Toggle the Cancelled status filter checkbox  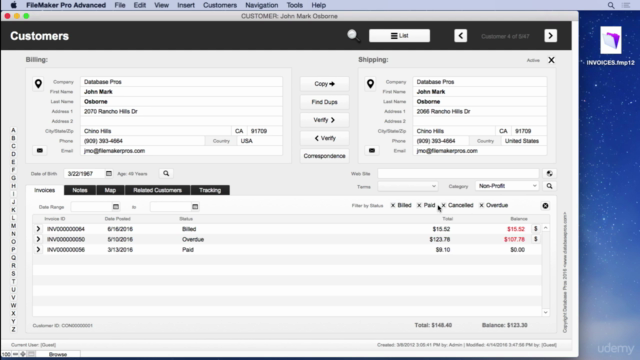click(443, 205)
